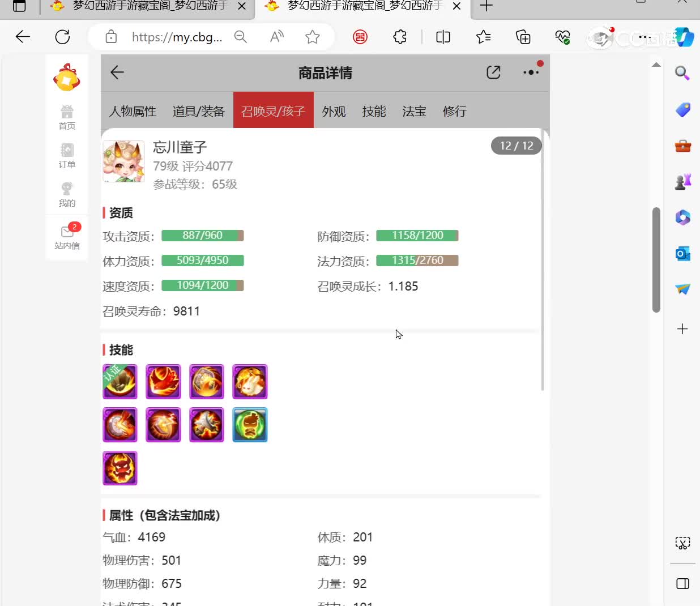The image size is (700, 606).
Task: Switch to 法宝 tab
Action: pyautogui.click(x=414, y=111)
